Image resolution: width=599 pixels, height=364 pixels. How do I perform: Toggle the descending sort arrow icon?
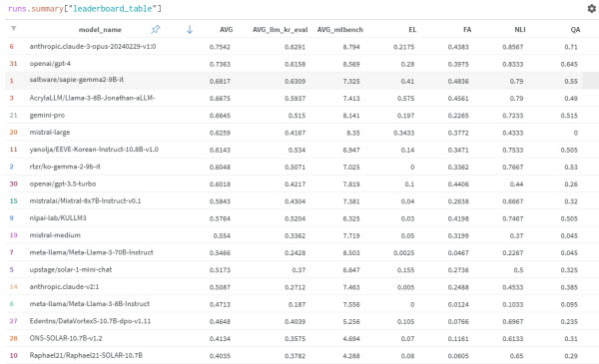[190, 29]
